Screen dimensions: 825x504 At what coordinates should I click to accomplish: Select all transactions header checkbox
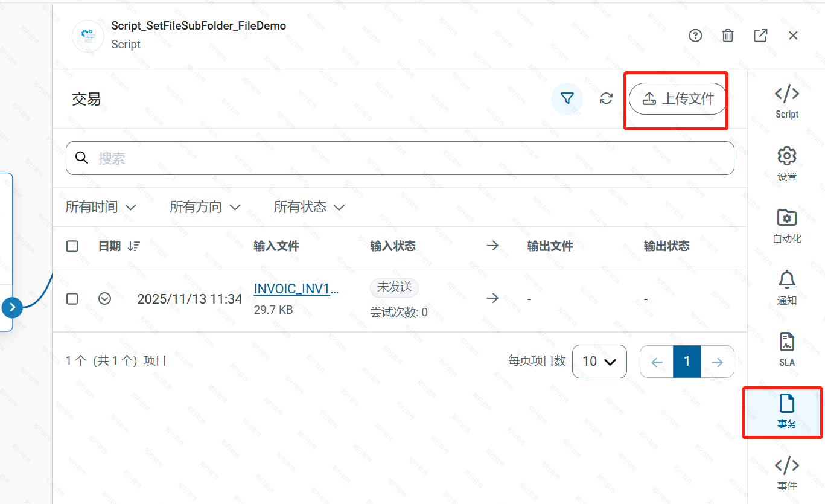point(72,246)
